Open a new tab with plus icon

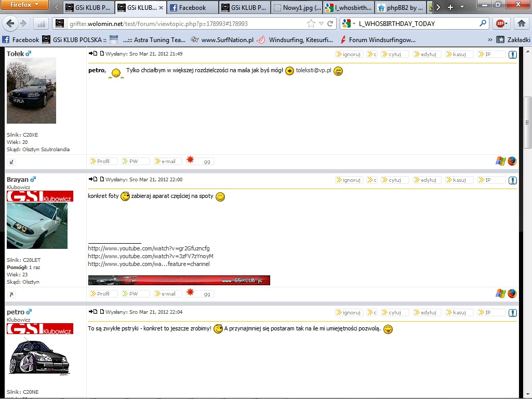450,7
